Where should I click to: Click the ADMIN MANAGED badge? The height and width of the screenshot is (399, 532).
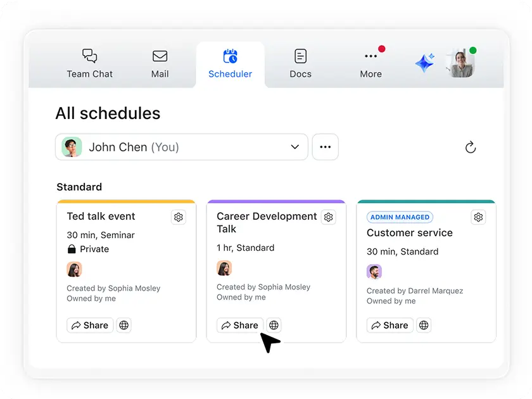(400, 217)
